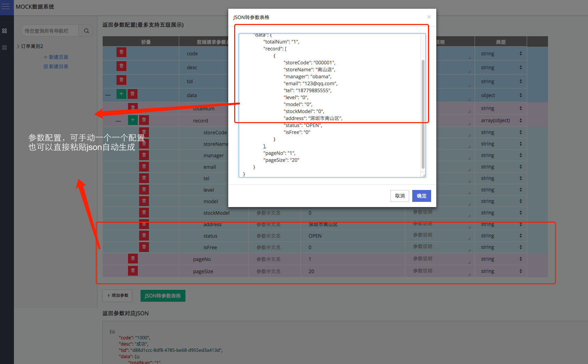This screenshot has height=364, width=588.
Task: Delete the record parameter row
Action: 144,120
